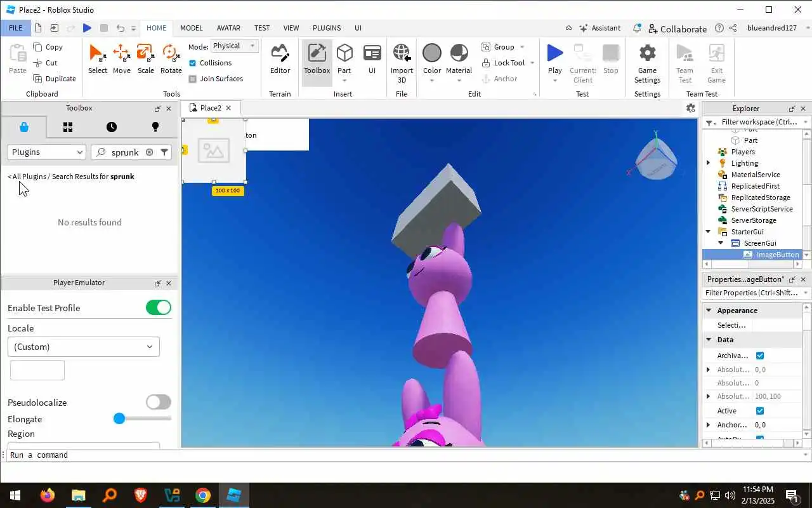Toggle the Active property checkbox
This screenshot has width=812, height=508.
pyautogui.click(x=760, y=411)
